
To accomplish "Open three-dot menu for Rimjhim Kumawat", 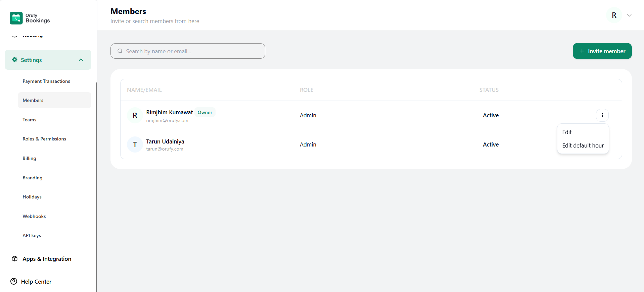I will tap(602, 115).
